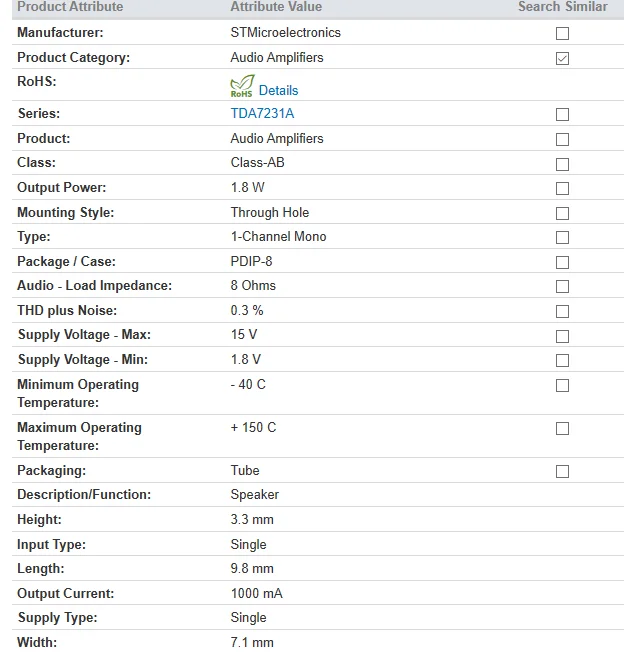Click the Through Hole value
Screen dimensions: 624x652
pos(270,212)
